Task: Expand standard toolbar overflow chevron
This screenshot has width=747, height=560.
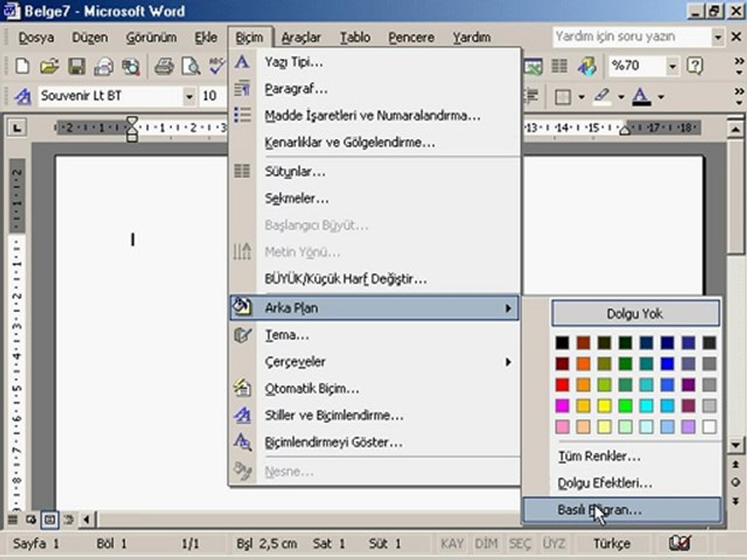Action: [x=739, y=65]
